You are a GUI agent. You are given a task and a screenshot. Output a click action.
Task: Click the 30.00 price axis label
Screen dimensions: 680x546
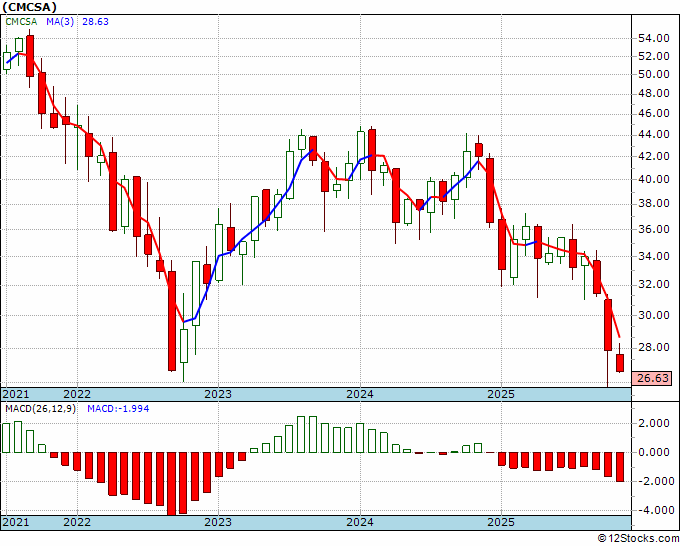[654, 315]
